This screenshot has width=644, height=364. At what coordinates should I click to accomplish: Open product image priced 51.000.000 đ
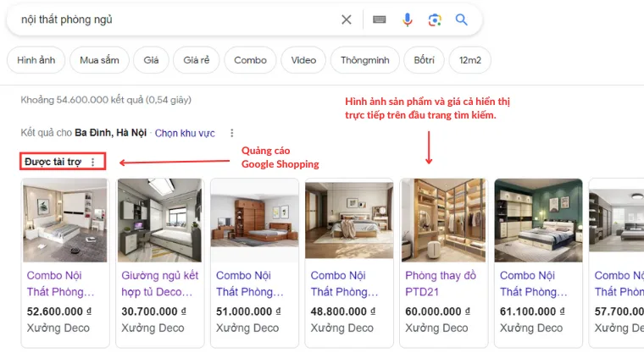click(x=255, y=220)
